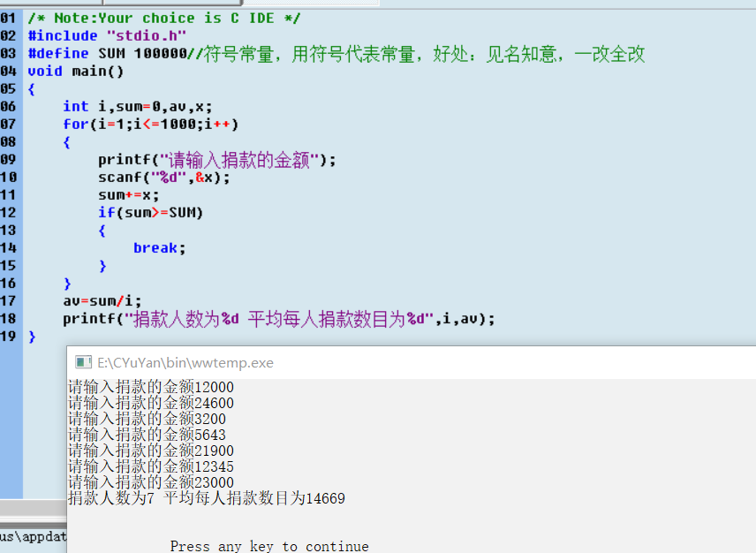
Task: Click line number 18 in the gutter
Action: click(x=8, y=319)
